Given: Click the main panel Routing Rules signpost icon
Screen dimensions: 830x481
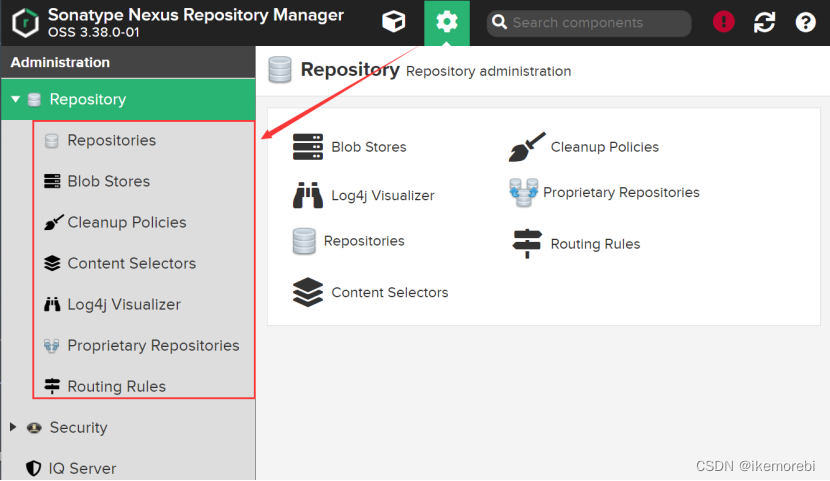Looking at the screenshot, I should point(527,244).
